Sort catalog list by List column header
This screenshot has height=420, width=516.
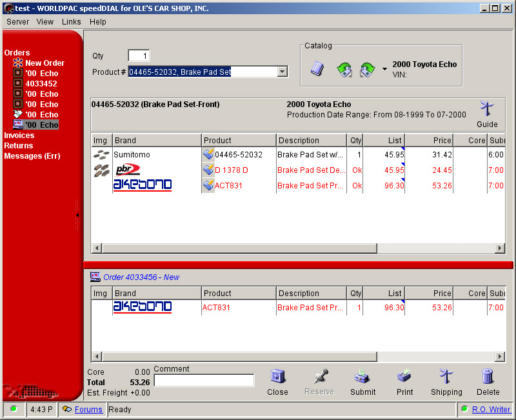(x=384, y=141)
